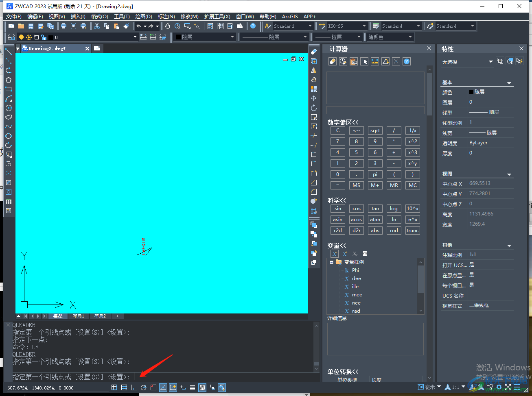Toggle dynamic input in status bar
Viewport: 532px width, 396px height.
pos(183,387)
